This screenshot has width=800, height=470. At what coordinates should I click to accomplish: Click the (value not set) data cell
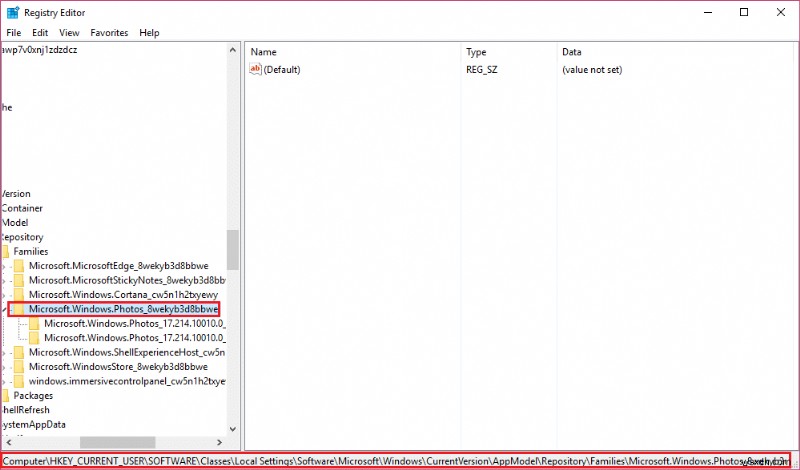pos(592,69)
